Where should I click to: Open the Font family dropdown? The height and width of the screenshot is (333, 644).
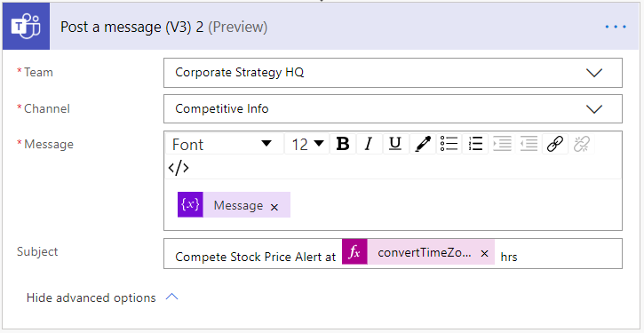point(225,144)
